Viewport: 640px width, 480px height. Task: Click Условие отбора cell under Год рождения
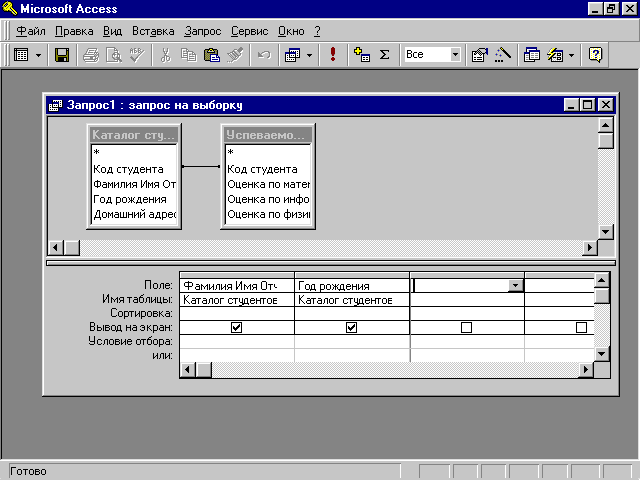point(352,341)
